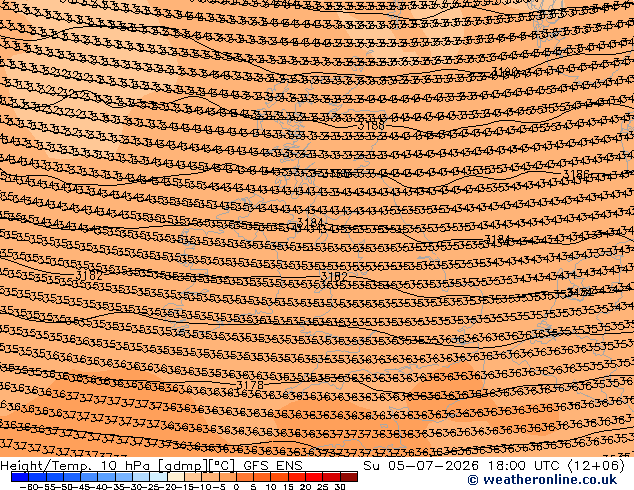Click the Height/Temp. 10 hPa title text
The width and height of the screenshot is (634, 490).
(77, 466)
